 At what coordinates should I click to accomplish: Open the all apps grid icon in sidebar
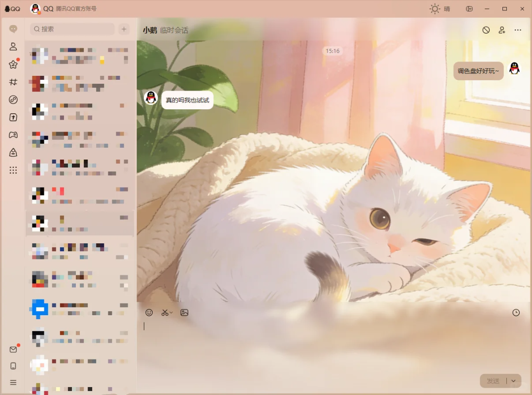tap(13, 170)
